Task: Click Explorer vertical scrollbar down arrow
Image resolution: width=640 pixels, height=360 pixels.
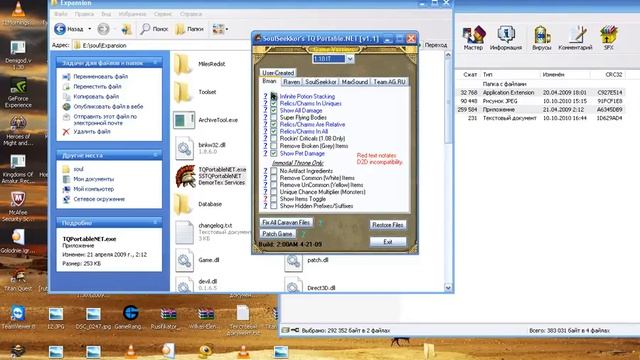Action: point(448,288)
